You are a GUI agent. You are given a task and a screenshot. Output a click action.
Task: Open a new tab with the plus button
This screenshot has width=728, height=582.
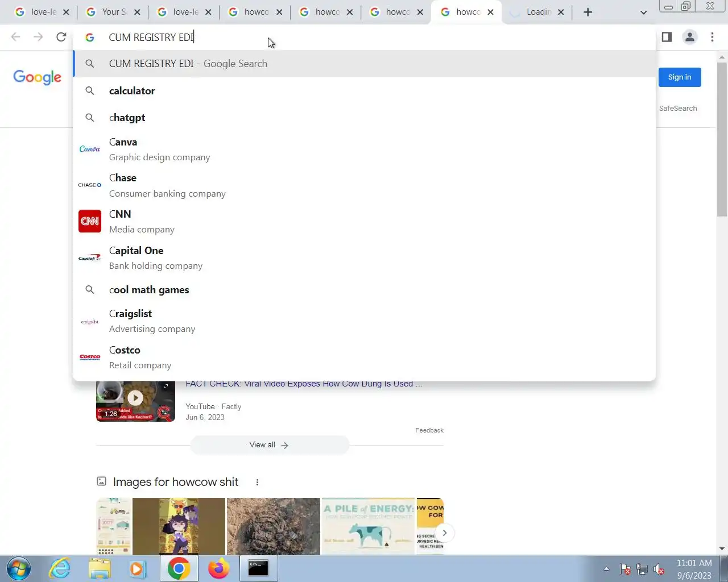pos(588,12)
